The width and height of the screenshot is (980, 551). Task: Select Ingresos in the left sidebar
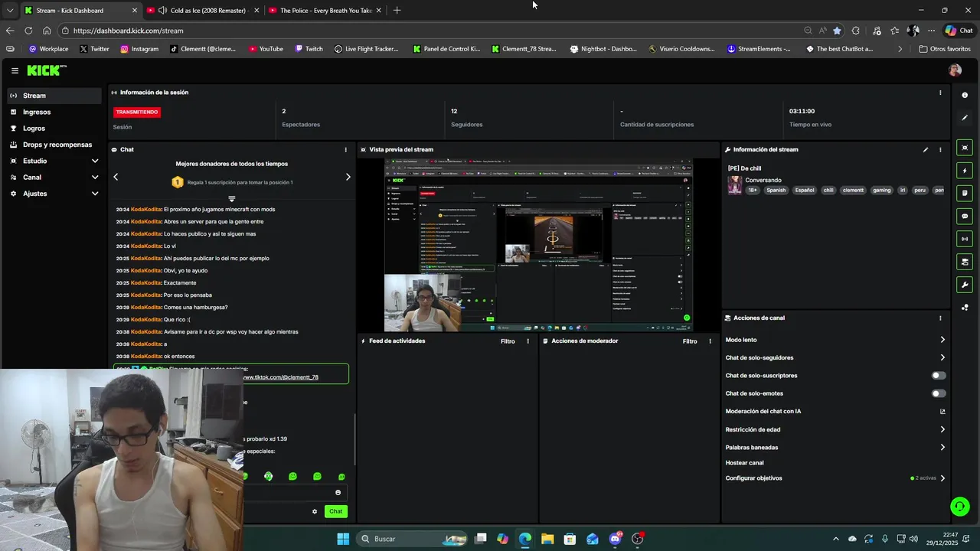pyautogui.click(x=54, y=112)
